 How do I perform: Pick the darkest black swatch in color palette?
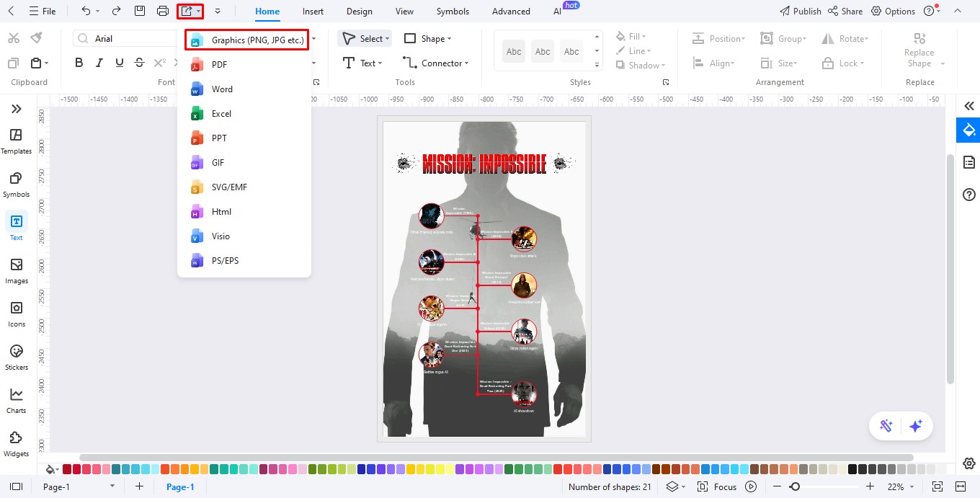pos(852,469)
